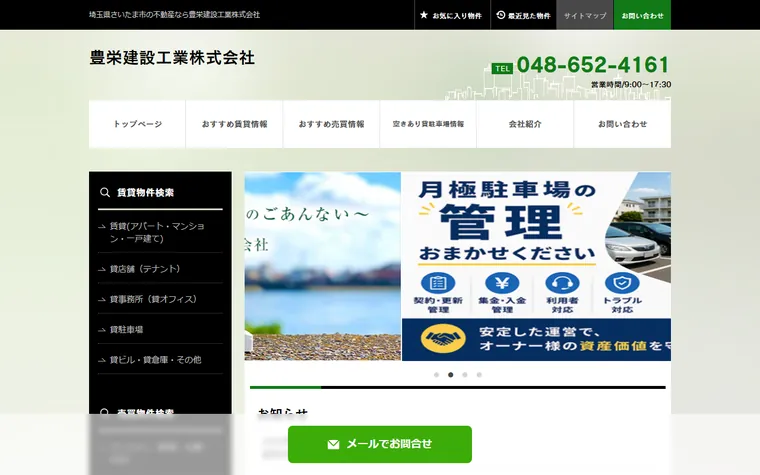Viewport: 760px width, 475px height.
Task: Open the サイトマップ link
Action: click(585, 15)
